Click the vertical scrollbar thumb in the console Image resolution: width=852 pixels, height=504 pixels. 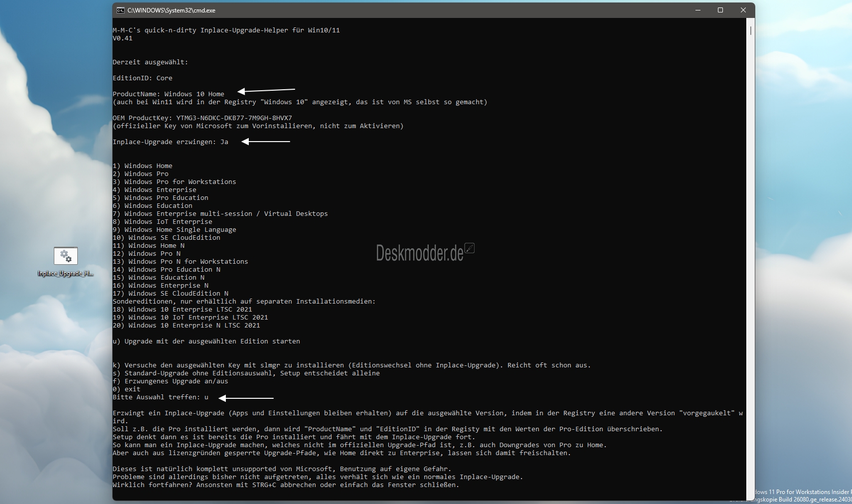[750, 30]
